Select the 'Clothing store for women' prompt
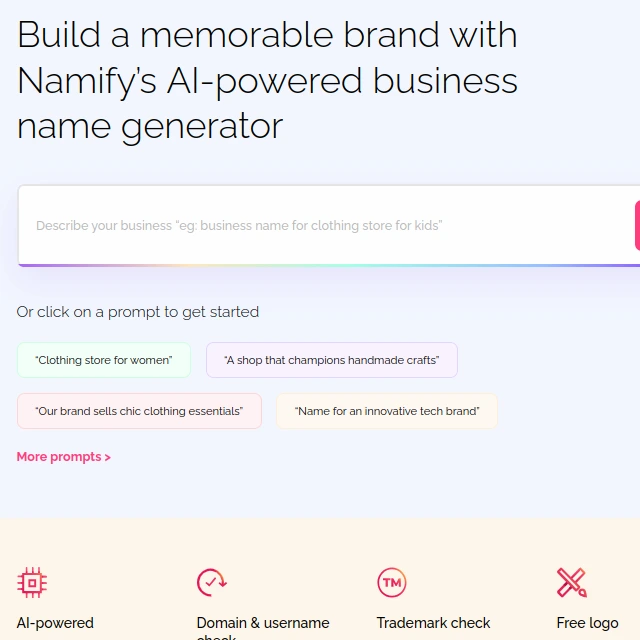 [104, 360]
